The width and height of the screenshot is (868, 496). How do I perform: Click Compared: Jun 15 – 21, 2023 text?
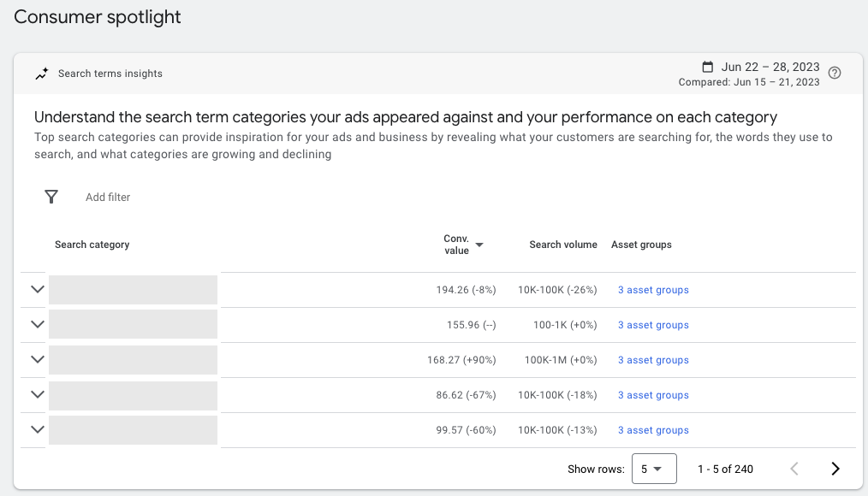(749, 82)
